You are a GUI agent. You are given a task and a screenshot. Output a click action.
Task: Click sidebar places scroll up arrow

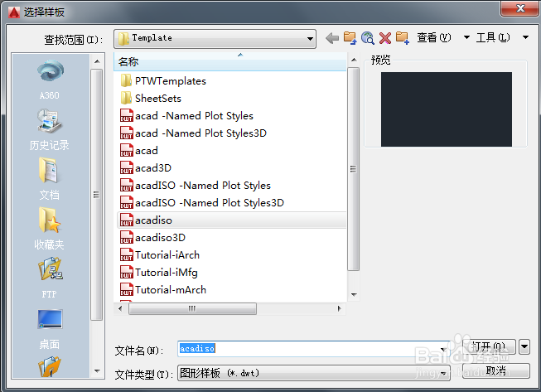click(x=97, y=61)
